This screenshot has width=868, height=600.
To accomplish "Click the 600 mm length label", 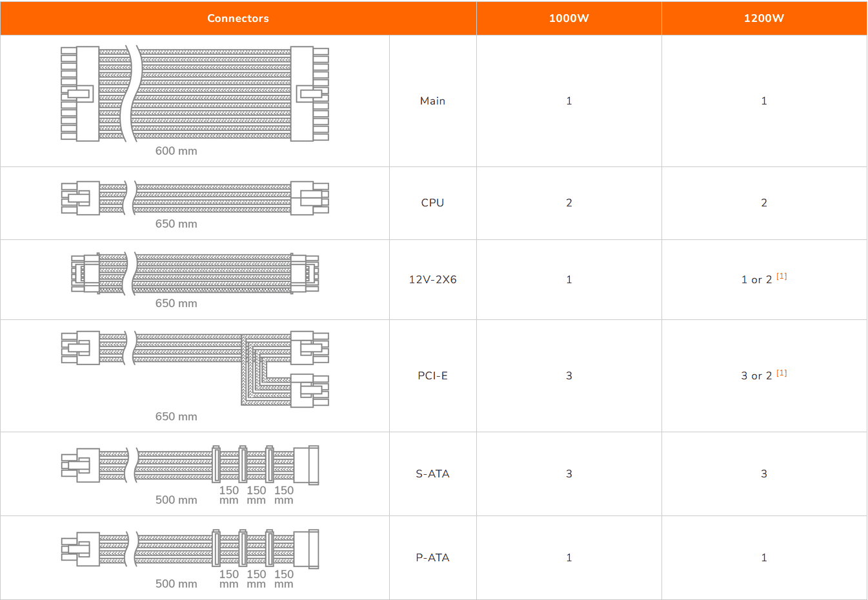I will (176, 151).
